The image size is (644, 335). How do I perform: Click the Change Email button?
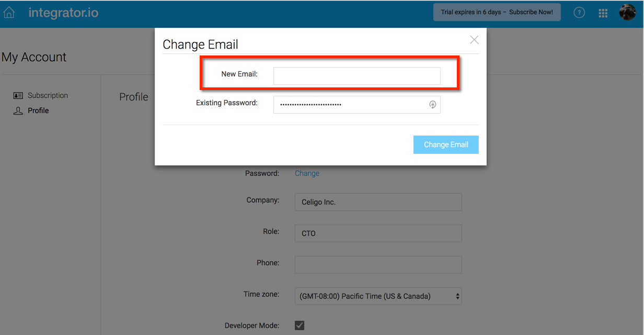click(446, 145)
